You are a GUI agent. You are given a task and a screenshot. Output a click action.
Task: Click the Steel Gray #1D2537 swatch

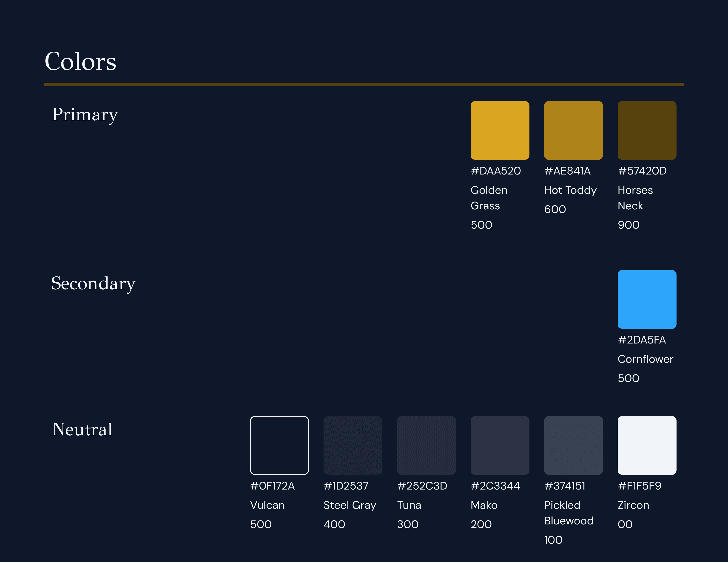[353, 445]
